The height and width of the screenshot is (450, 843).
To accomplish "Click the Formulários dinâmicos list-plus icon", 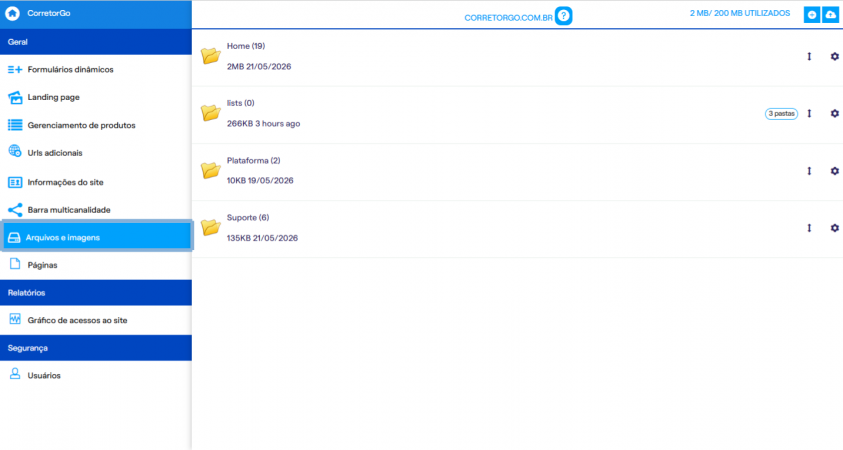I will click(15, 69).
